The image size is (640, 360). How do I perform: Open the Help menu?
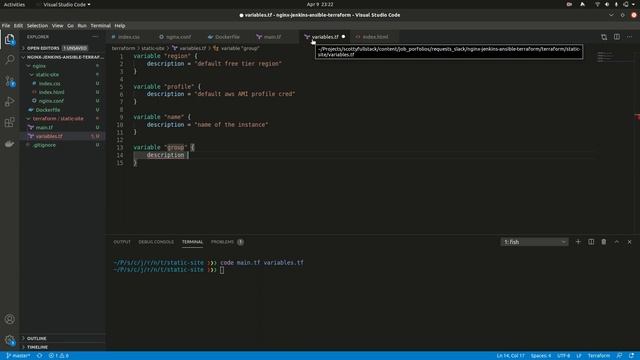[120, 26]
